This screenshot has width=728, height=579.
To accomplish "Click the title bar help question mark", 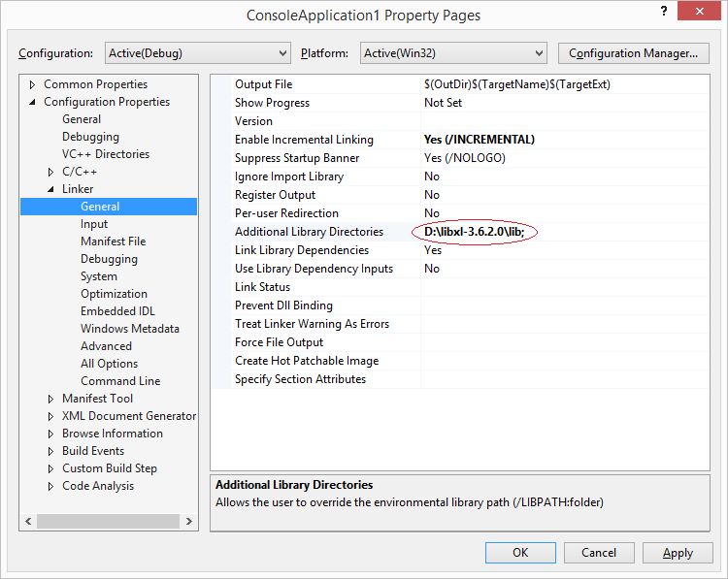I will coord(664,11).
